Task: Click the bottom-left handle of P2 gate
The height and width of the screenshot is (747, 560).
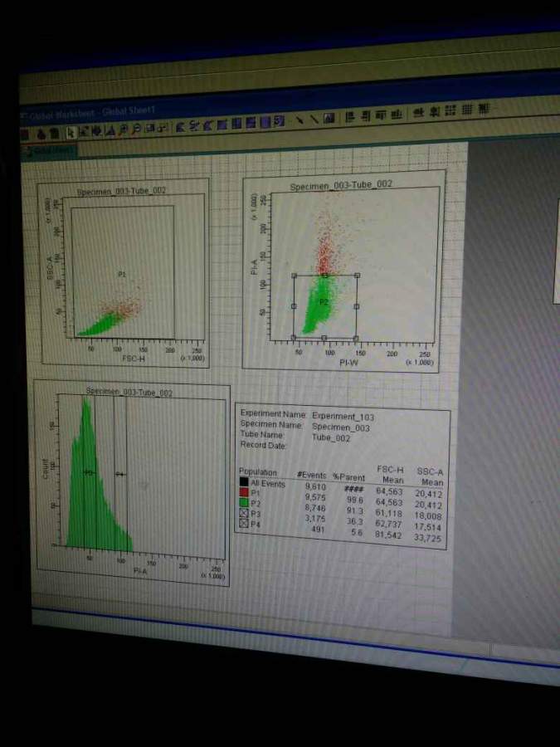Action: [x=294, y=337]
